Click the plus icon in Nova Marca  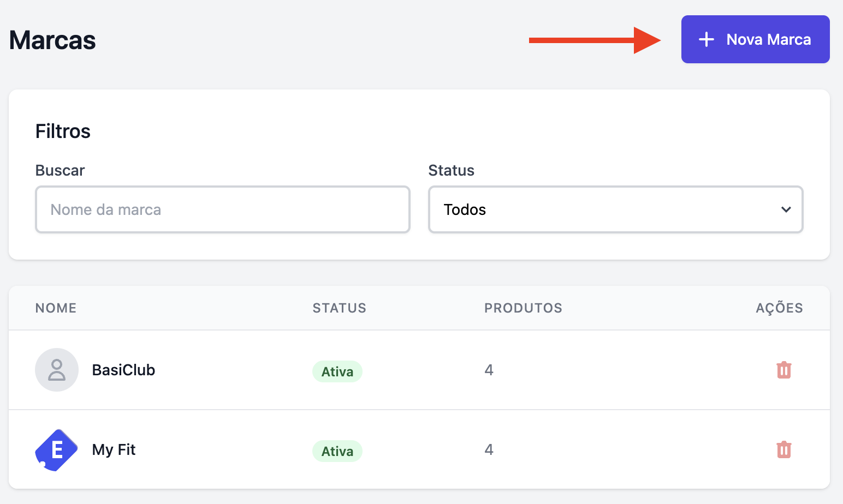pyautogui.click(x=706, y=39)
